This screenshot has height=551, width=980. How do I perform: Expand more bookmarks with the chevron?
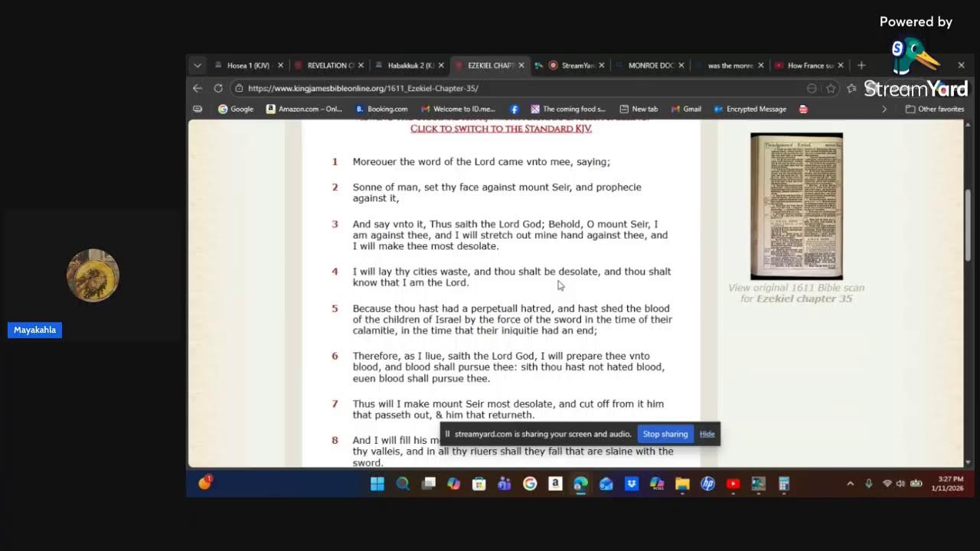click(x=884, y=109)
